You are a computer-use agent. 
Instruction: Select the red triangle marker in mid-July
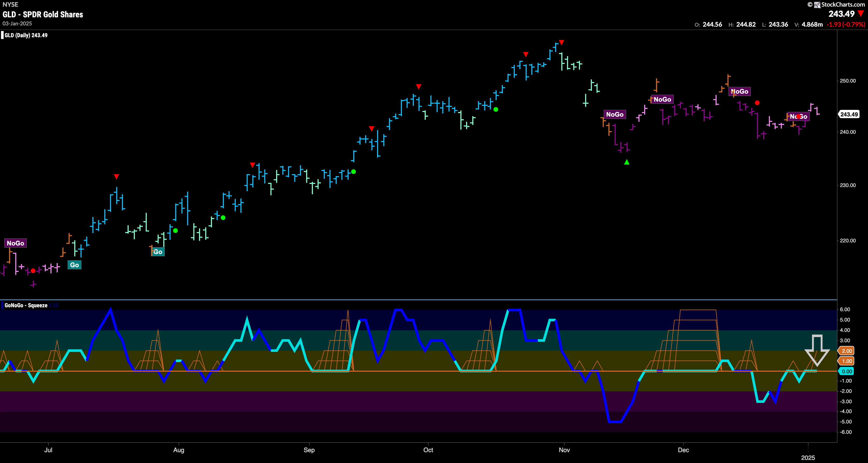coord(116,177)
